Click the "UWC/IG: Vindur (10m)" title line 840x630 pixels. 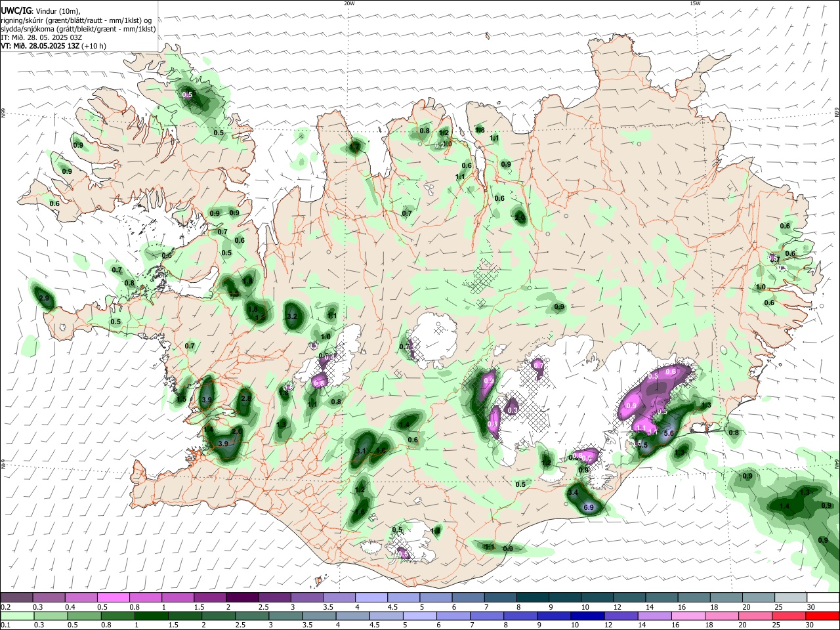click(x=40, y=10)
